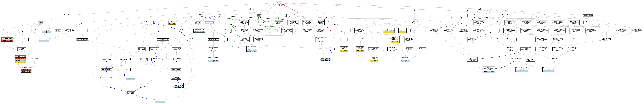The width and height of the screenshot is (644, 104).
Task: Click the 'catecholamine uptake' node
Action: point(35,59)
